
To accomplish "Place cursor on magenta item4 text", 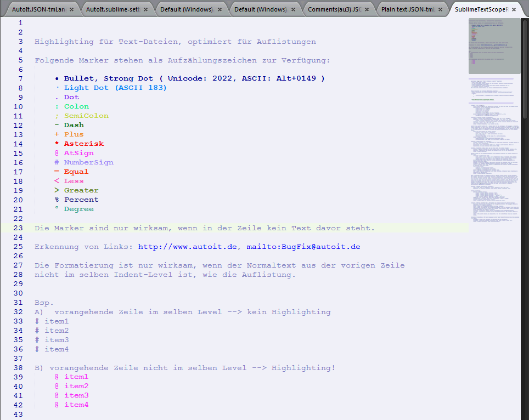I will click(x=76, y=405).
